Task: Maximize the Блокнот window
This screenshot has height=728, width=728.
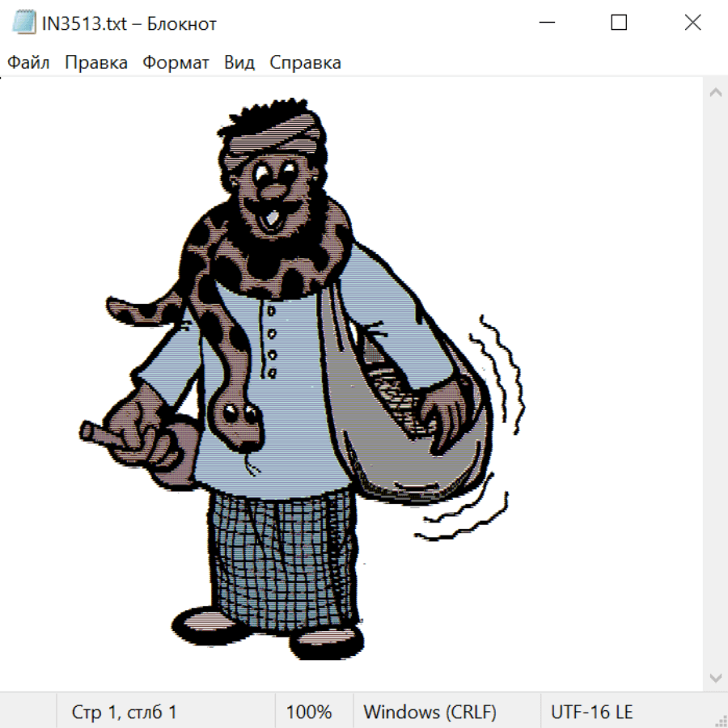Action: (x=619, y=23)
